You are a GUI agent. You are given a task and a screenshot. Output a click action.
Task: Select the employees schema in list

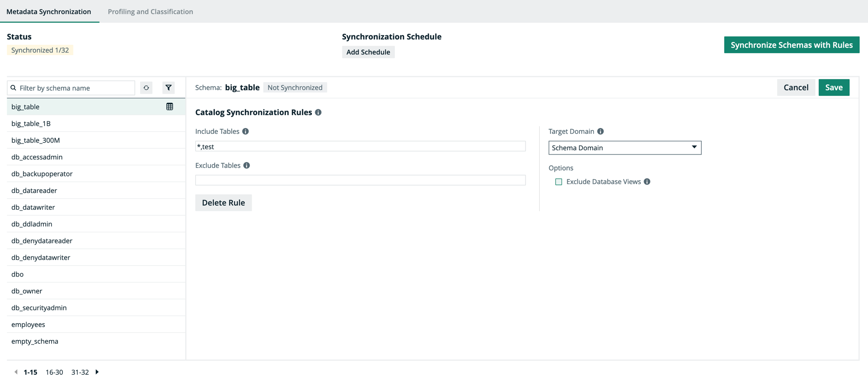click(28, 324)
